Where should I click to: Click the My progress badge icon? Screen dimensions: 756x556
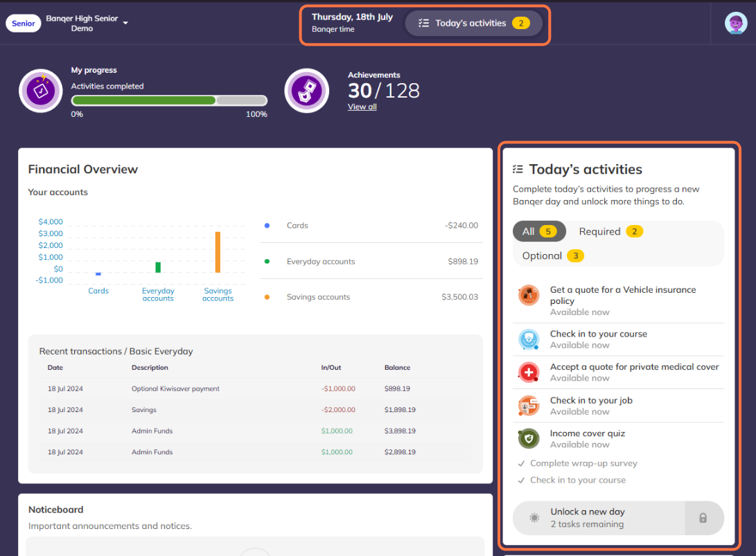tap(41, 91)
